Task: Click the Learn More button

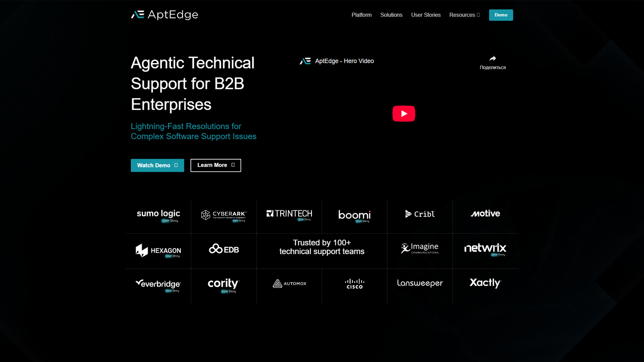Action: pos(216,165)
